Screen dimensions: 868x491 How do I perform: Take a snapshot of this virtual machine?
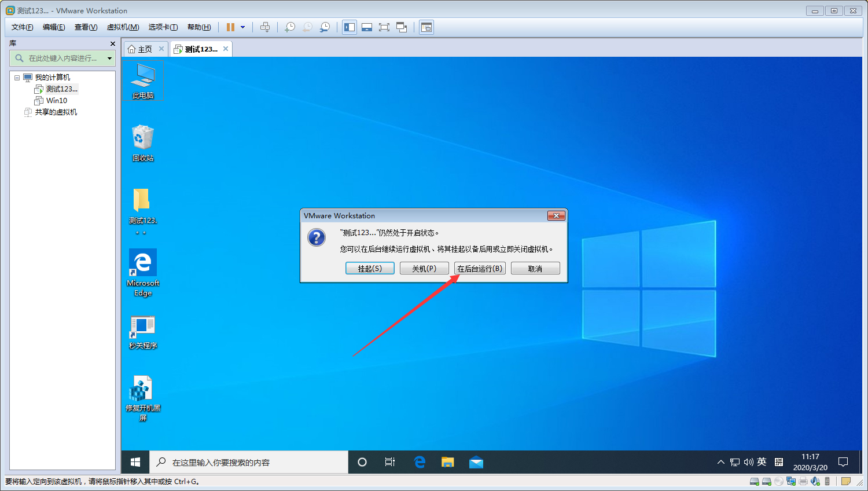(289, 27)
